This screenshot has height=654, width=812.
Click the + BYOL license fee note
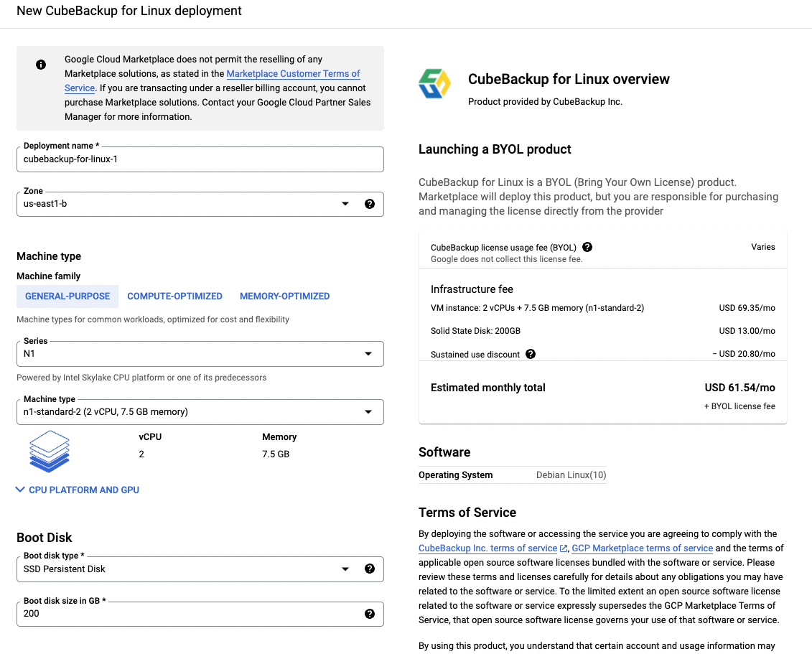(739, 406)
